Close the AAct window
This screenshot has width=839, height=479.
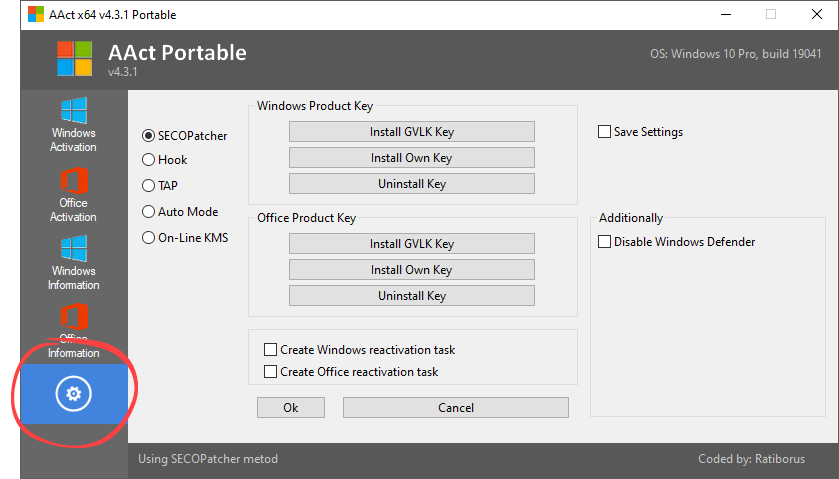coord(817,14)
